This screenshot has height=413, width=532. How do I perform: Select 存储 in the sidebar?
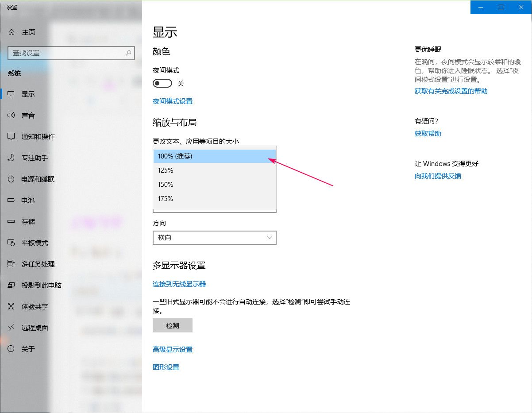(71, 222)
